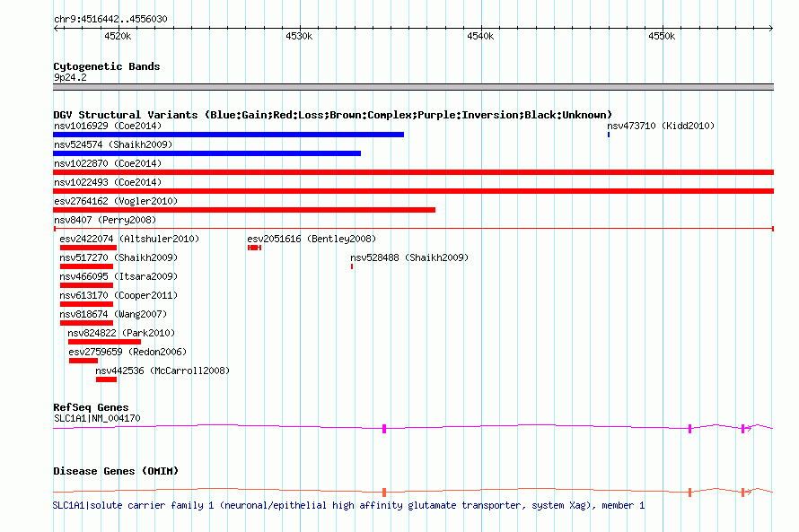Open the SLC1A1 solute carrier family OMIM link
The width and height of the screenshot is (799, 532).
348,505
